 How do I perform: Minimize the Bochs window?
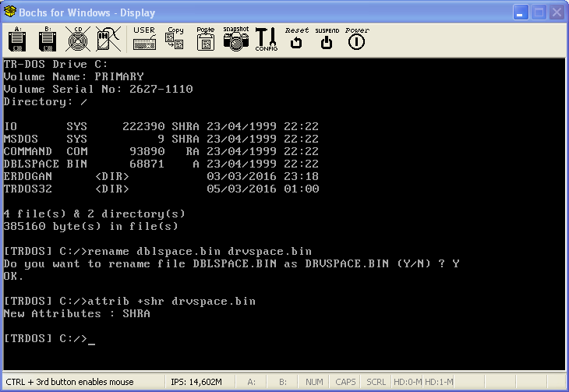tap(521, 12)
